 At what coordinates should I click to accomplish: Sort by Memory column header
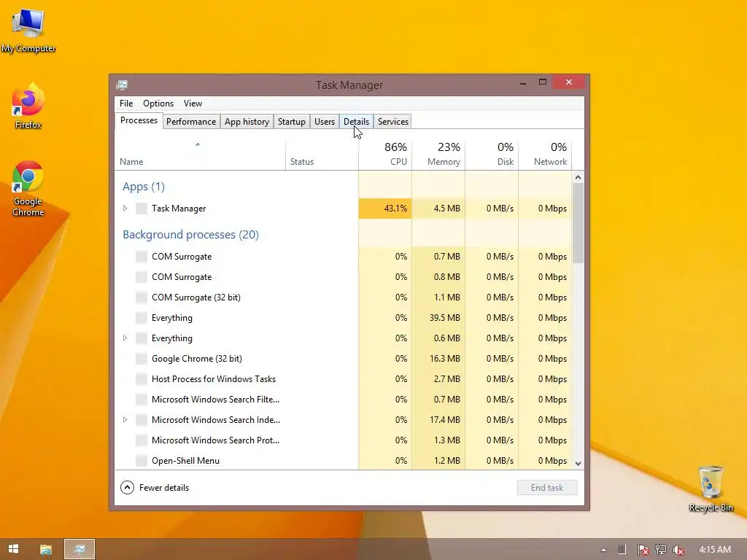pos(438,155)
